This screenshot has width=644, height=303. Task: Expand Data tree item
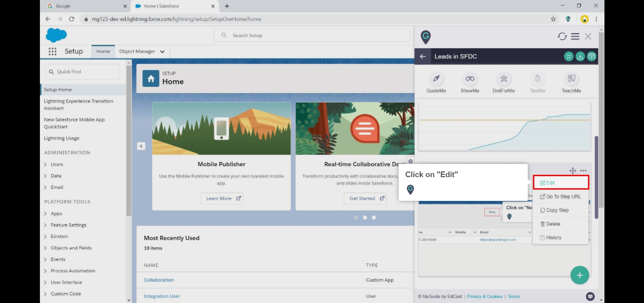point(45,176)
